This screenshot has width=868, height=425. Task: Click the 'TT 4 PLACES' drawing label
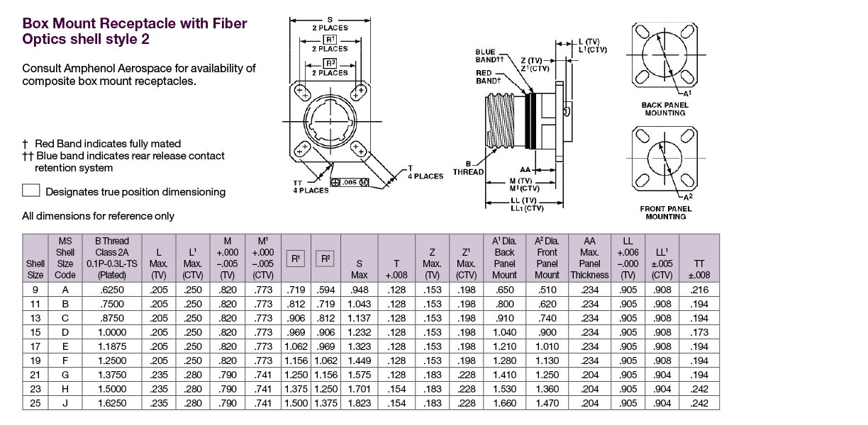[x=311, y=186]
